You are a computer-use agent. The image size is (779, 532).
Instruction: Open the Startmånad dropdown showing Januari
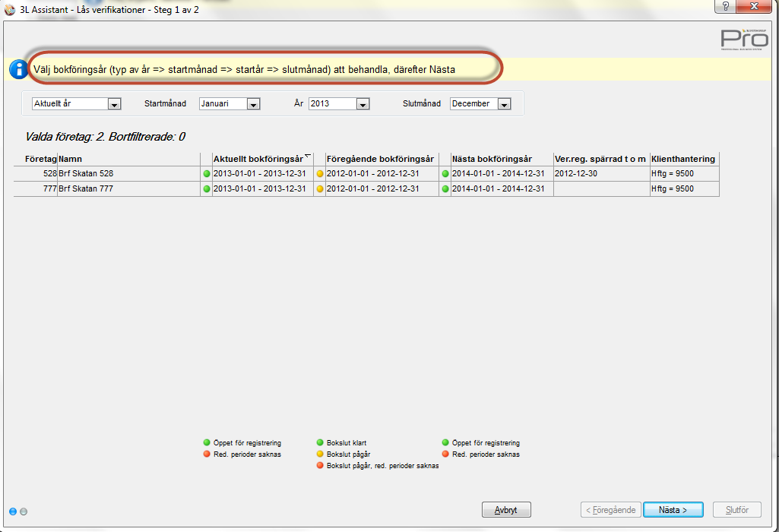click(253, 104)
